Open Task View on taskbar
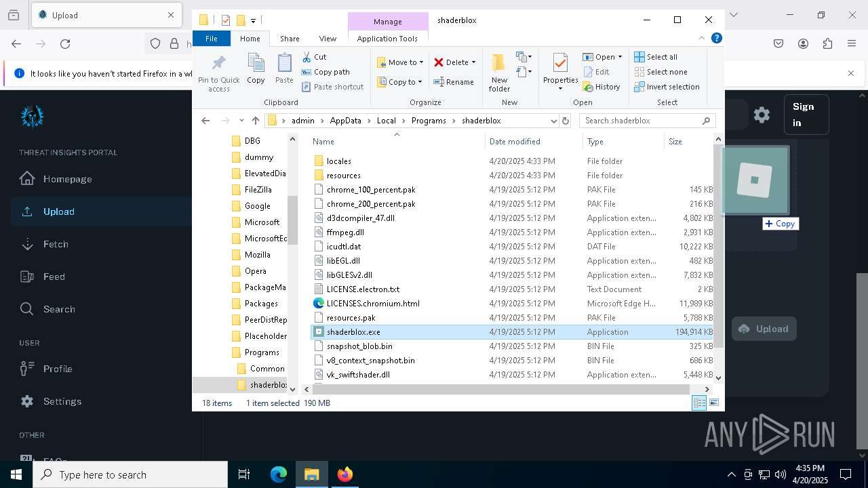Viewport: 868px width, 488px height. click(x=244, y=474)
